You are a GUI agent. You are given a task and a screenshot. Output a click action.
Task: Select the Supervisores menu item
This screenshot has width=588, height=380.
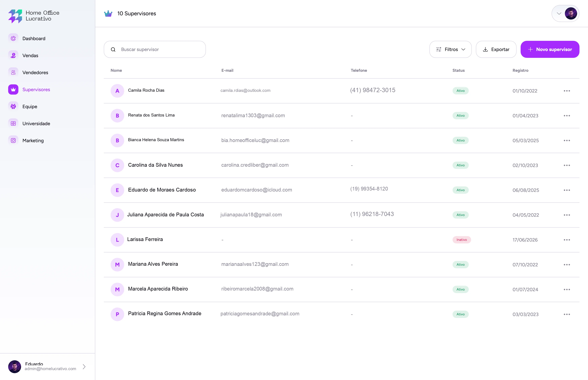[36, 90]
